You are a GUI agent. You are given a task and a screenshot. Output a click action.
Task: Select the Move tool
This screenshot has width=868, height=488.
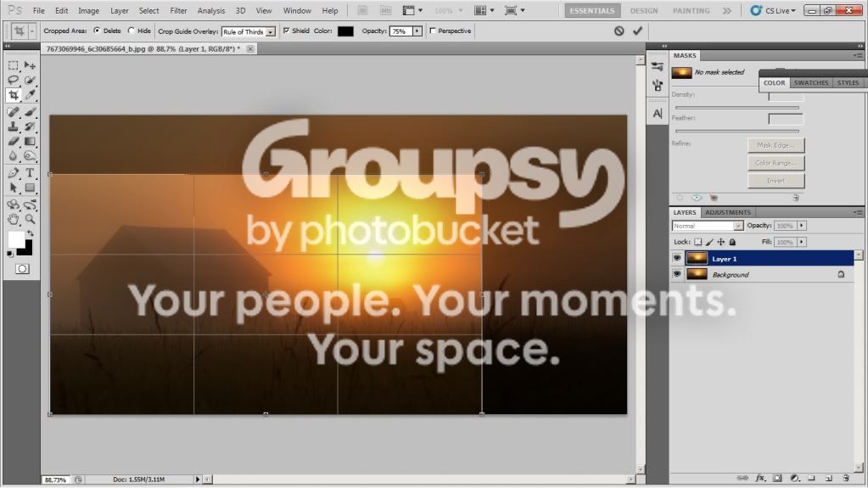pyautogui.click(x=30, y=65)
